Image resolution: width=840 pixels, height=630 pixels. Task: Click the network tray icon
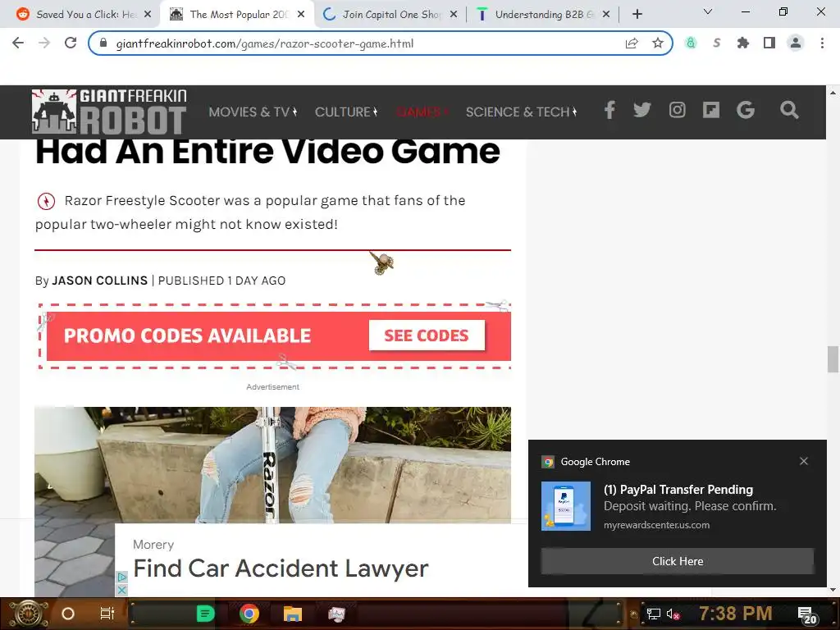tap(653, 614)
